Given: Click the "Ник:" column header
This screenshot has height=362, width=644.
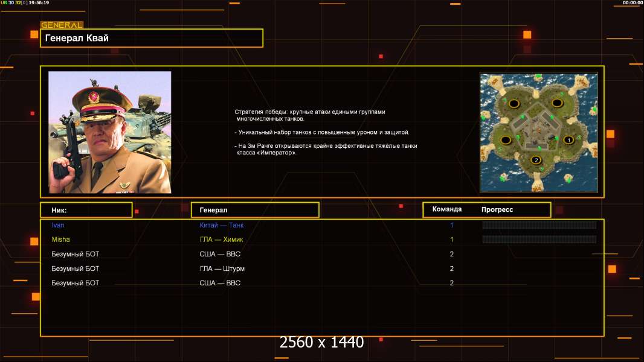Looking at the screenshot, I should coord(86,210).
